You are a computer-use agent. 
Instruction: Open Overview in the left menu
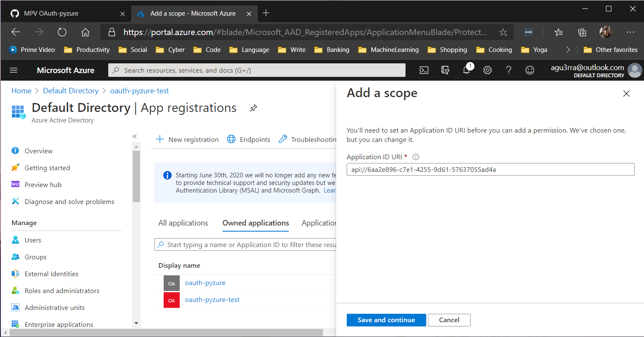(x=38, y=151)
